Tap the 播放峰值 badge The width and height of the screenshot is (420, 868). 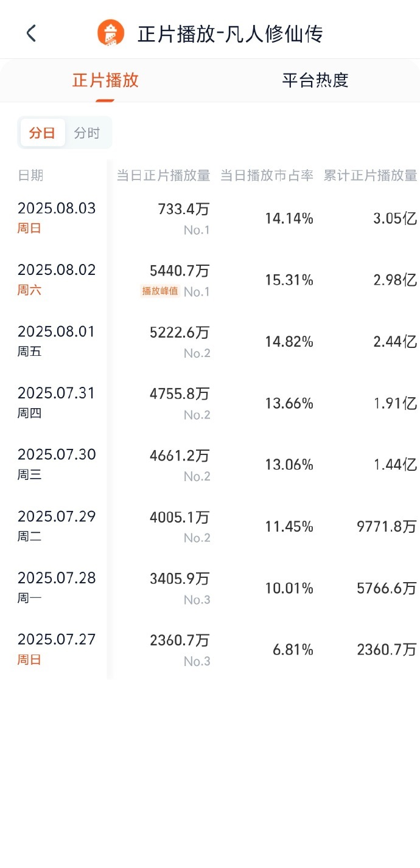160,291
